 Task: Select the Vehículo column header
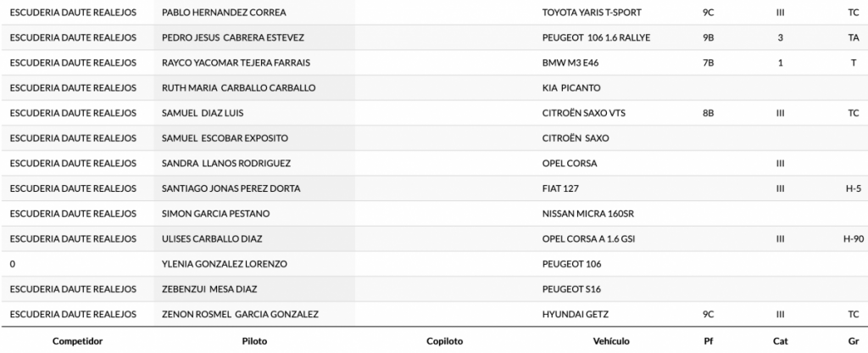pos(610,341)
